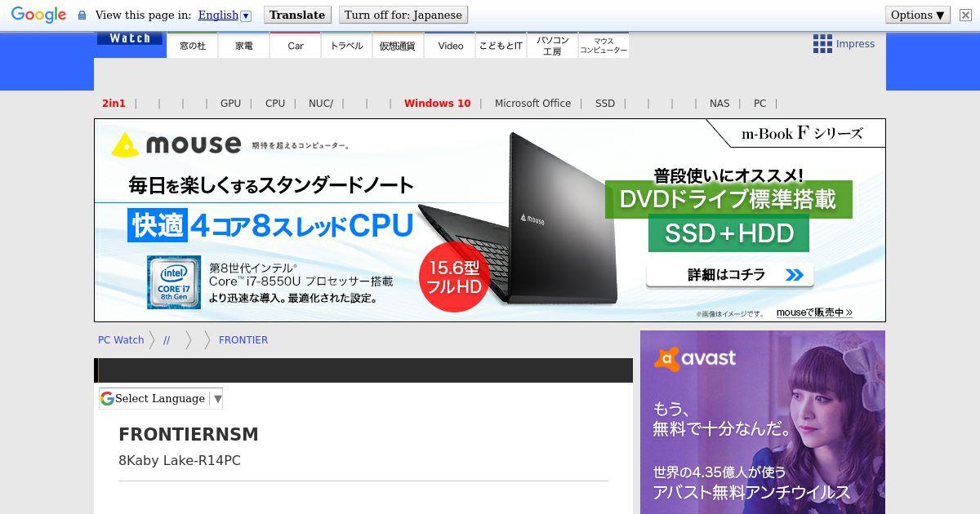
Task: Click the Google G icon in language selector
Action: point(107,398)
